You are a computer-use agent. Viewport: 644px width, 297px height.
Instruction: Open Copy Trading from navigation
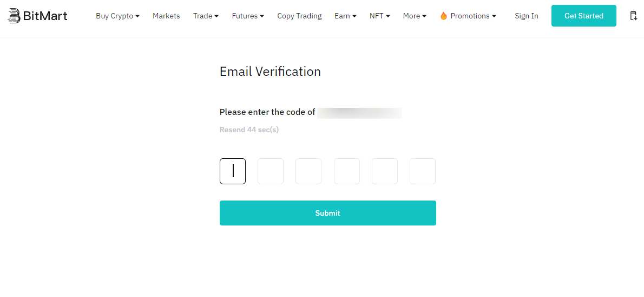(299, 16)
